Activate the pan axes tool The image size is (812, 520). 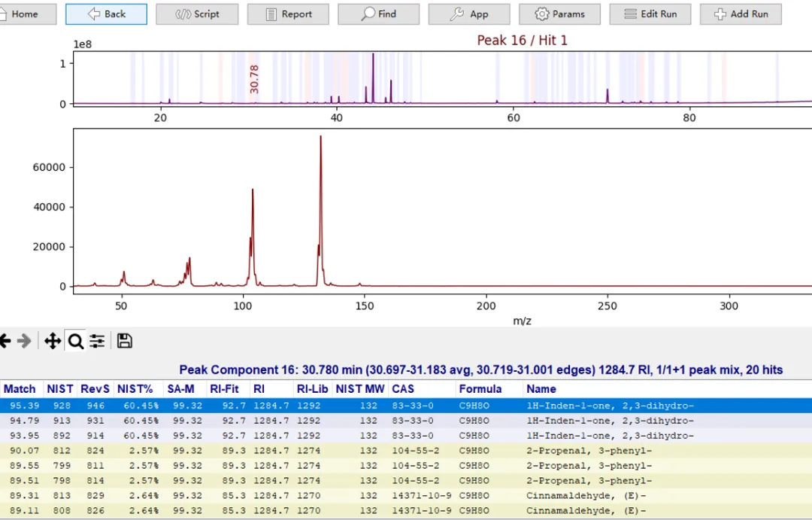pyautogui.click(x=52, y=341)
